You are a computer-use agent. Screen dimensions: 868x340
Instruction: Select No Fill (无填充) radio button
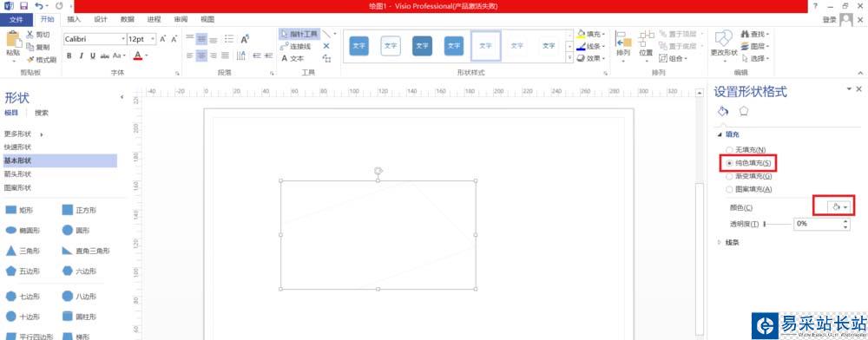click(729, 150)
